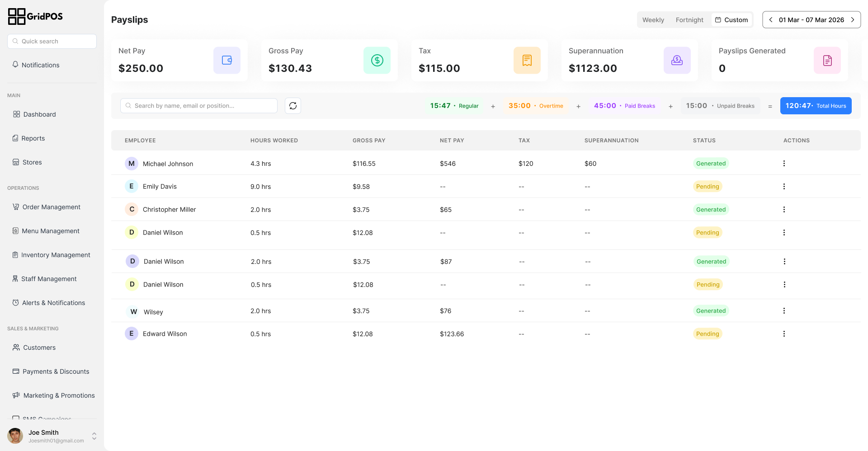
Task: Click Marketing & Promotions megaphone icon
Action: pos(16,395)
